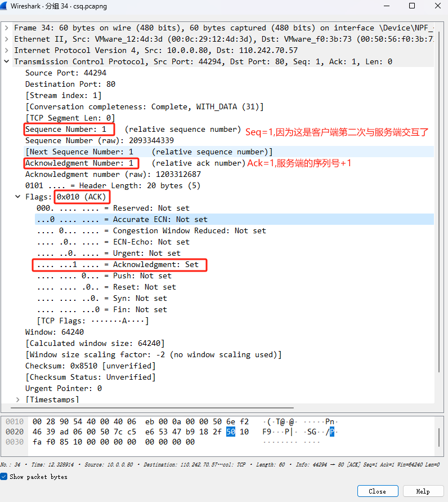Click hex offset 0030 in bytes pane
The width and height of the screenshot is (448, 502).
coord(15,442)
